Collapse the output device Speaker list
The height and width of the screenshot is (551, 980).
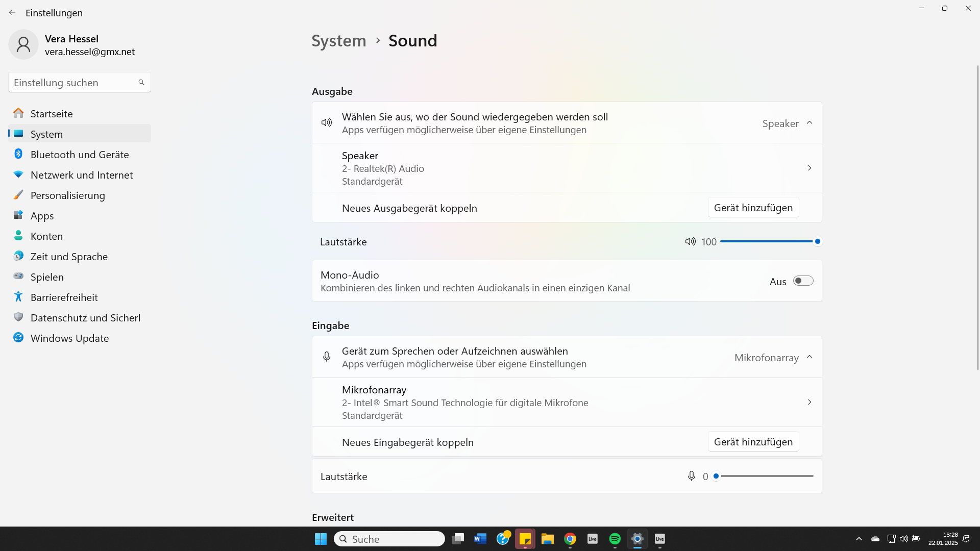tap(809, 123)
